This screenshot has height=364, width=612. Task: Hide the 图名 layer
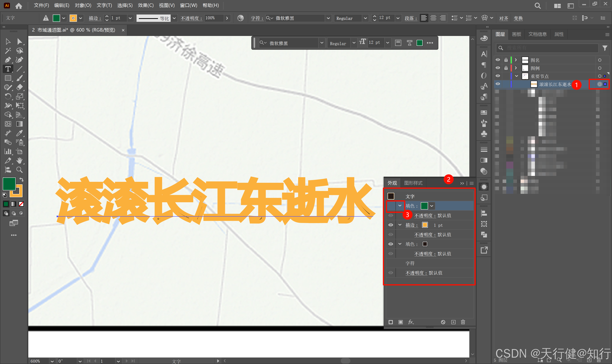tap(497, 60)
